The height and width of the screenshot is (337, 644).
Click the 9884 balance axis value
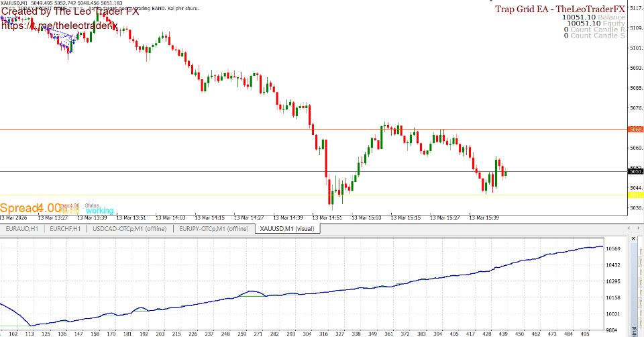(x=613, y=330)
